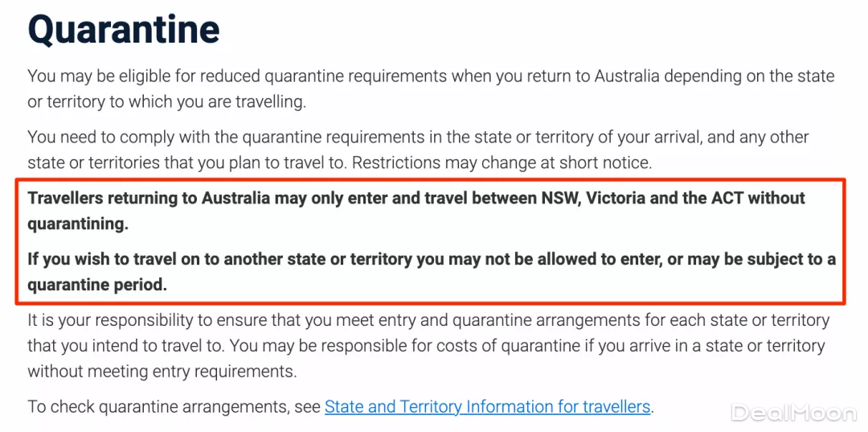Screen dimensions: 868x432
Task: Click the paragraph starting "It is your responsibility"
Action: (428, 346)
